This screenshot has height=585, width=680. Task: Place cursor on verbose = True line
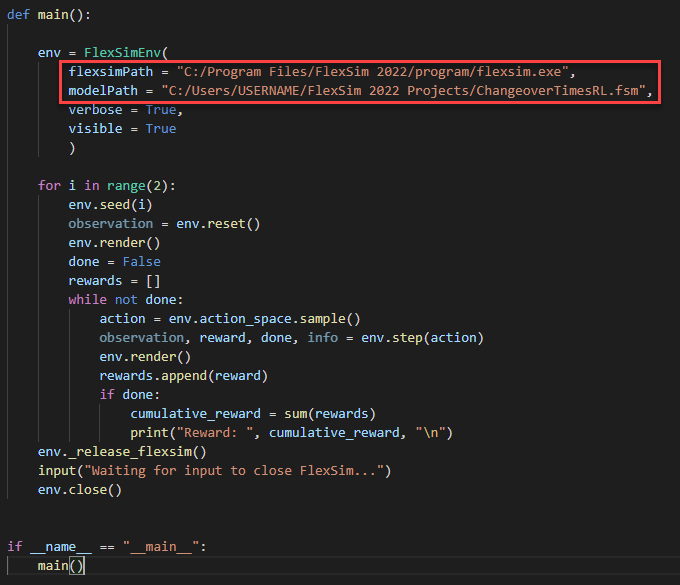[125, 110]
